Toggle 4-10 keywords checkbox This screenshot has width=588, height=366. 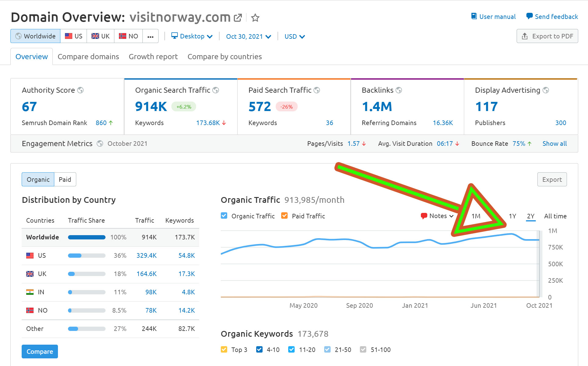(x=259, y=349)
